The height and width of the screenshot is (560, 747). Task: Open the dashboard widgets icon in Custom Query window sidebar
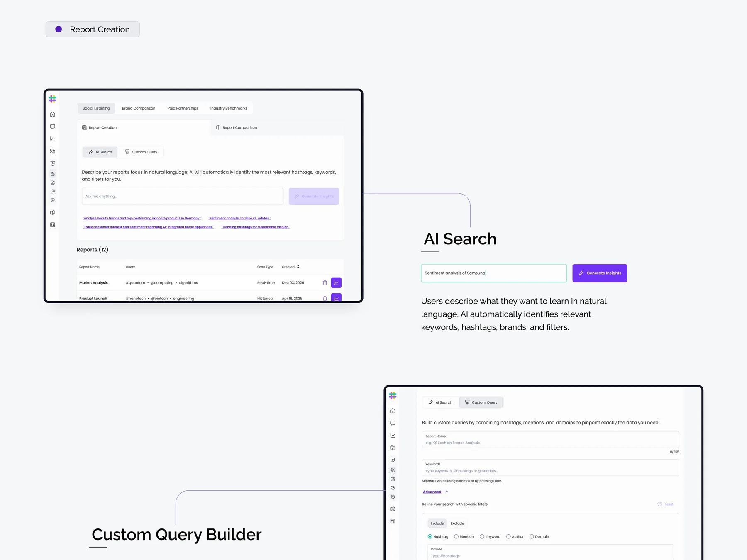(x=393, y=448)
